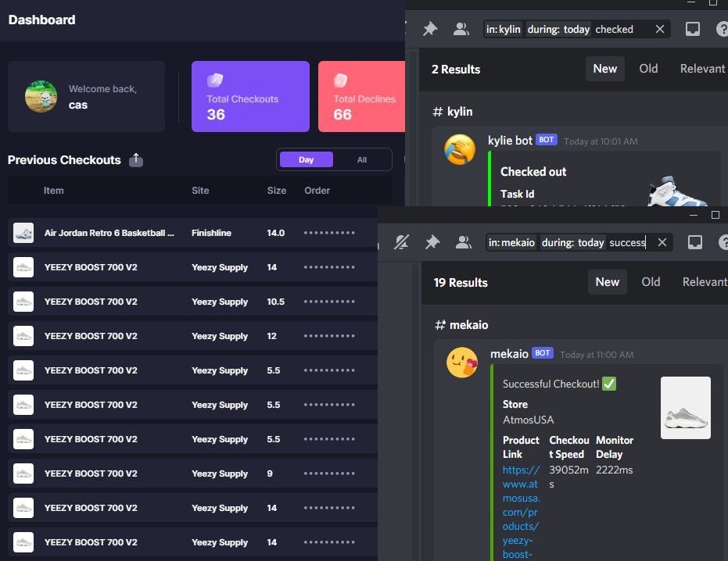Select the Day view toggle
The image size is (728, 561).
306,159
